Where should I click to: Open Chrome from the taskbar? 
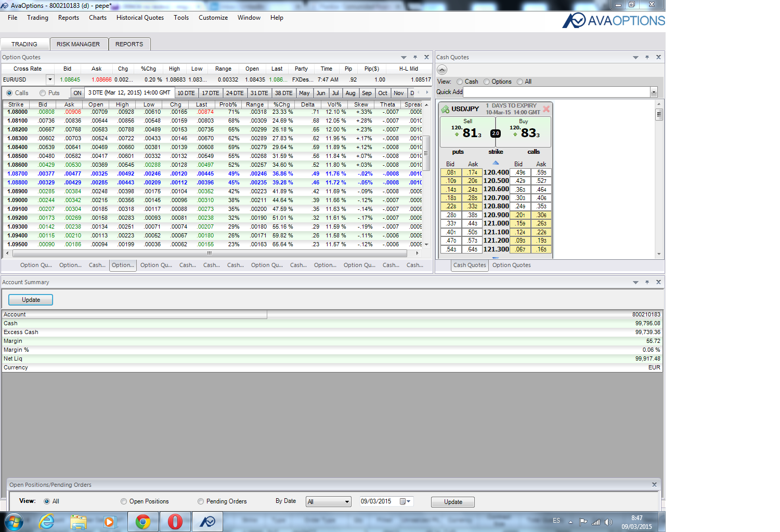click(x=143, y=522)
